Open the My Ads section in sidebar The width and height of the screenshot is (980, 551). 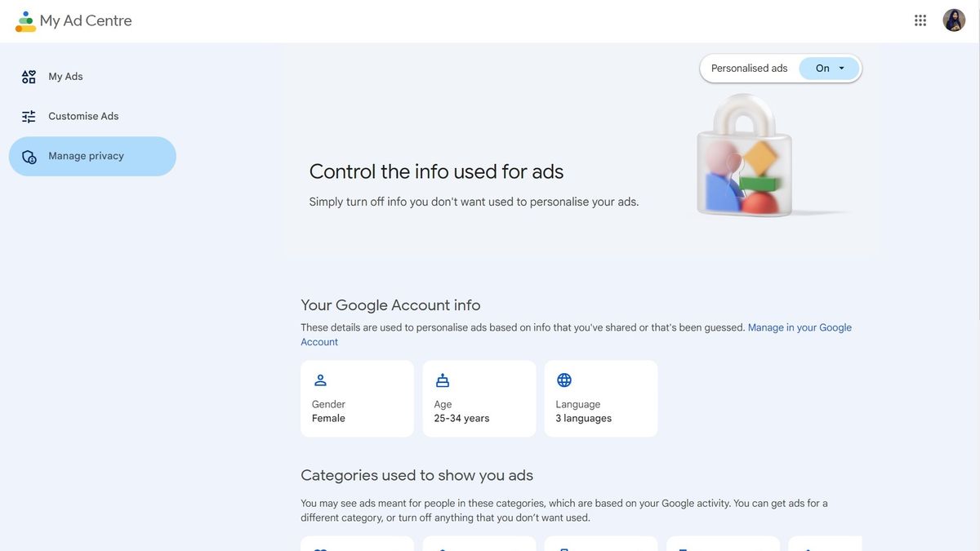pos(65,75)
